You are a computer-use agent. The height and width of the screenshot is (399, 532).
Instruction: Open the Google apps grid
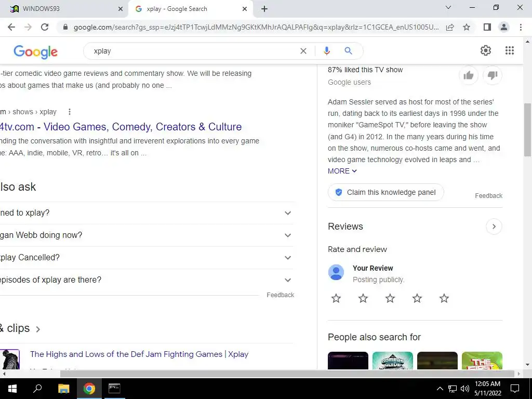(509, 50)
